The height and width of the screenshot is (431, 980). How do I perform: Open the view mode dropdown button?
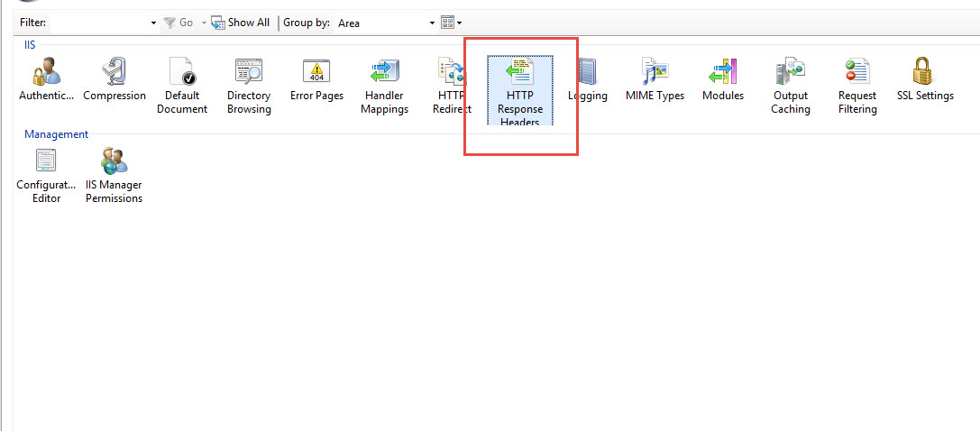[x=452, y=23]
